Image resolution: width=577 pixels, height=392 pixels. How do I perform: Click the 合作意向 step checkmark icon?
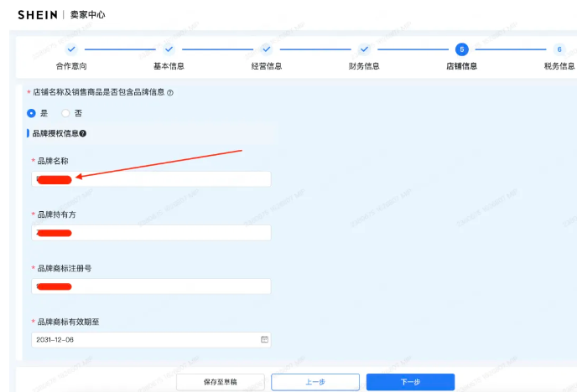tap(71, 49)
